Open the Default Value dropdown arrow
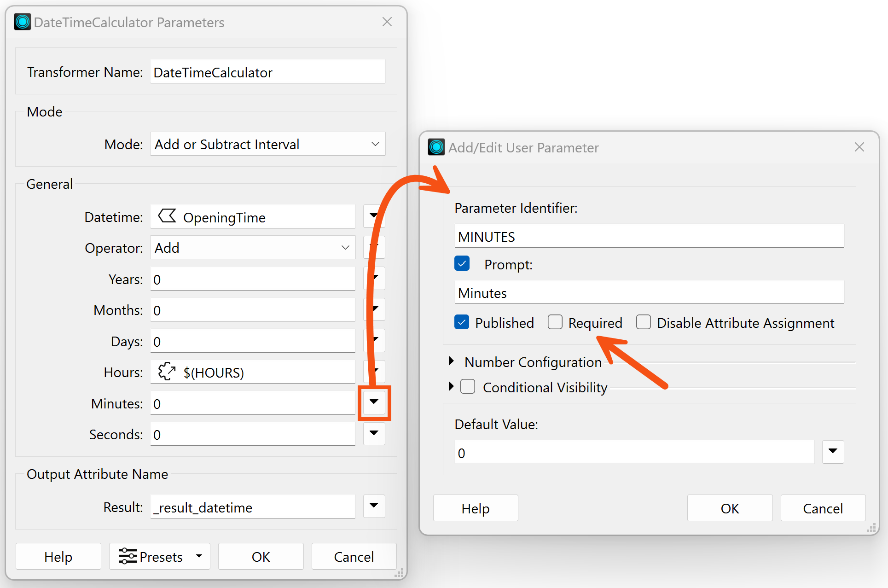The height and width of the screenshot is (588, 888). click(832, 452)
